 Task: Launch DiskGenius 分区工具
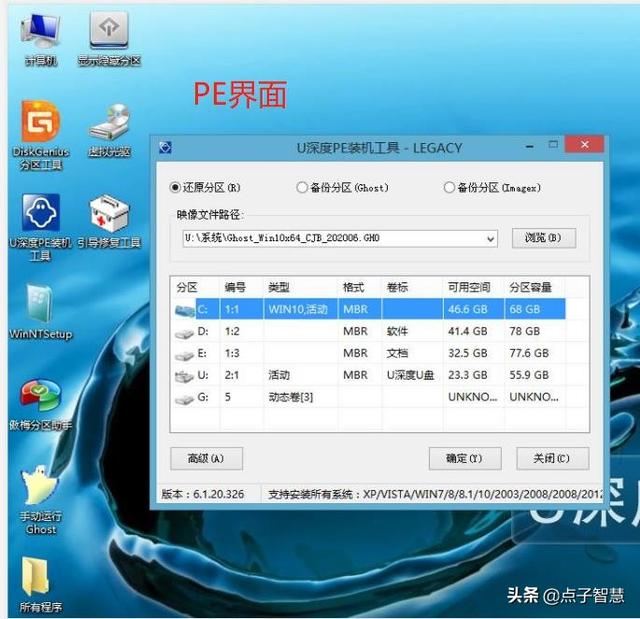pyautogui.click(x=41, y=135)
